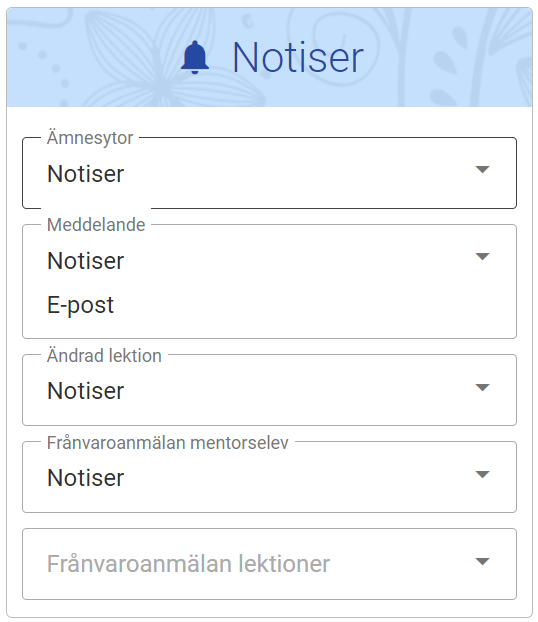Viewport: 538px width, 622px height.
Task: Expand the Frånvaroanmälan mentorselev dropdown arrow
Action: click(482, 474)
